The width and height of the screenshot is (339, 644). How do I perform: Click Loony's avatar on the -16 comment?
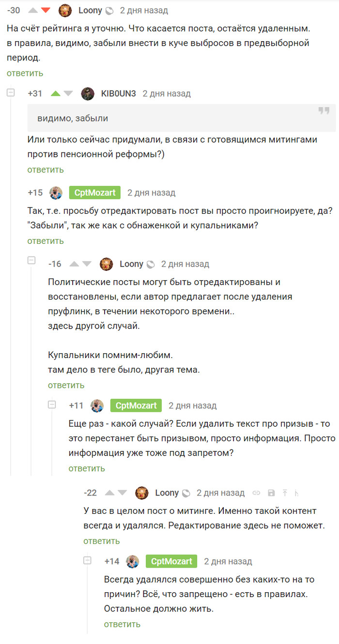(x=106, y=264)
